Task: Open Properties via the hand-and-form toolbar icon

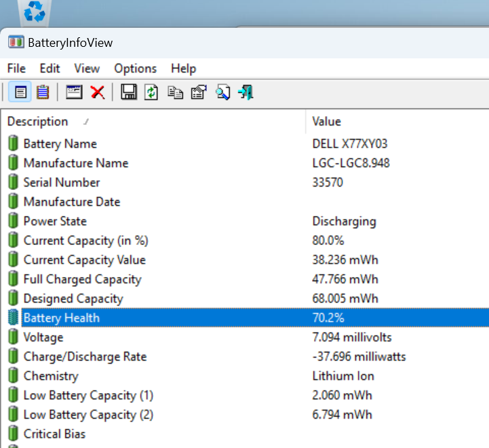Action: tap(199, 92)
